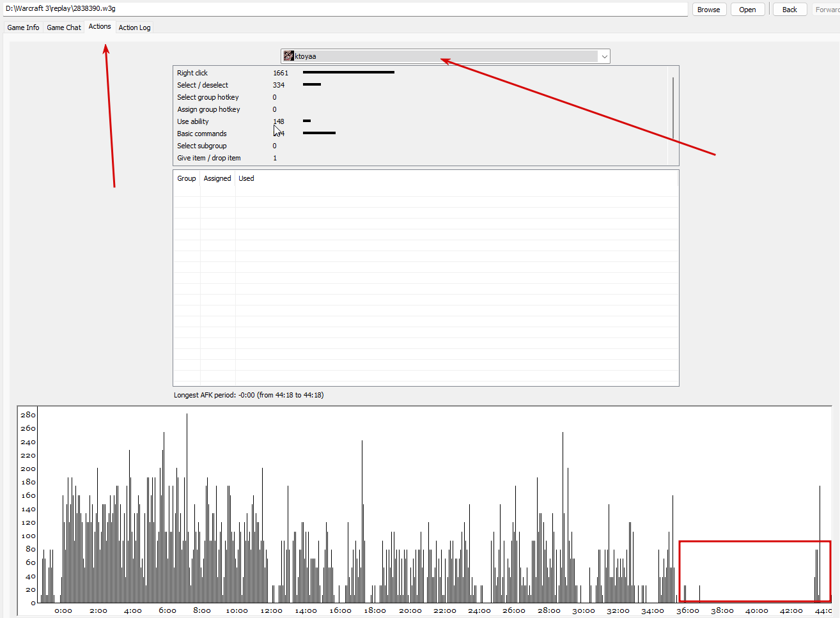Open the Game Info tab

click(23, 27)
